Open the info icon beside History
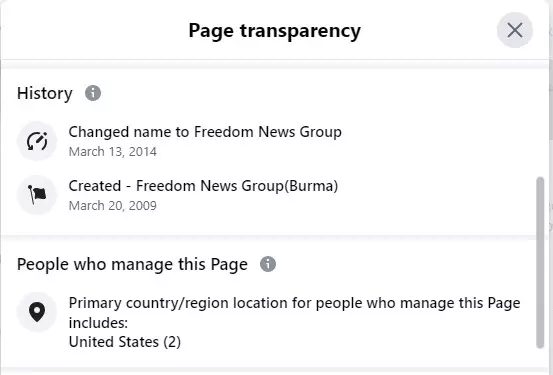The image size is (553, 375). pyautogui.click(x=93, y=93)
